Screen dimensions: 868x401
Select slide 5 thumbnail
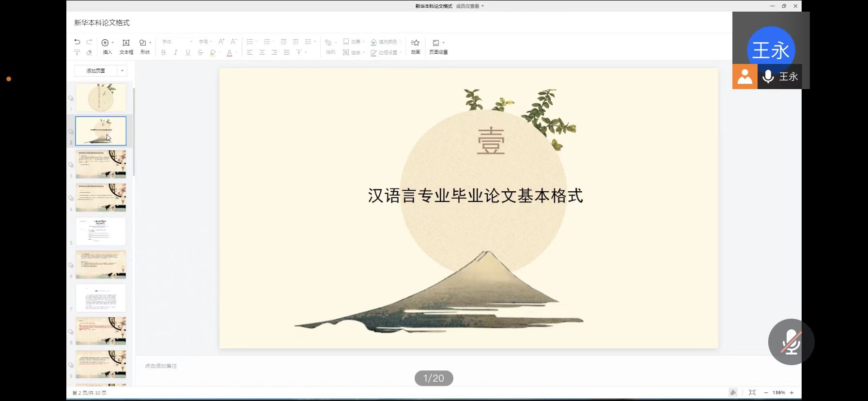click(101, 231)
